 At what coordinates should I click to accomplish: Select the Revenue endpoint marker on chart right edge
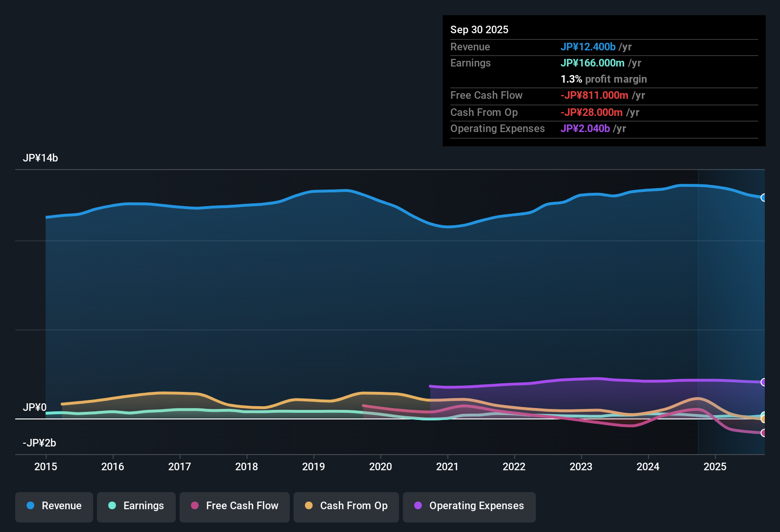point(764,198)
